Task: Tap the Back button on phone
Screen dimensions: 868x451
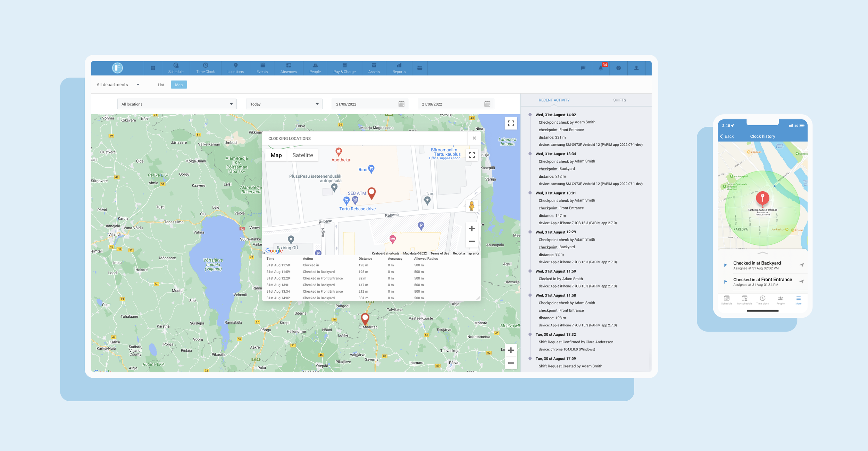Action: (727, 136)
